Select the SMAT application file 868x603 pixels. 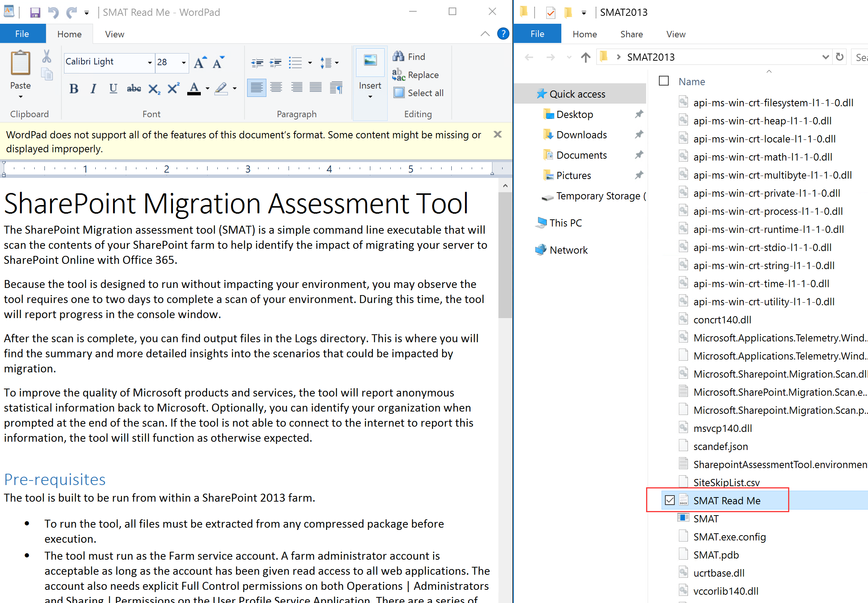706,519
